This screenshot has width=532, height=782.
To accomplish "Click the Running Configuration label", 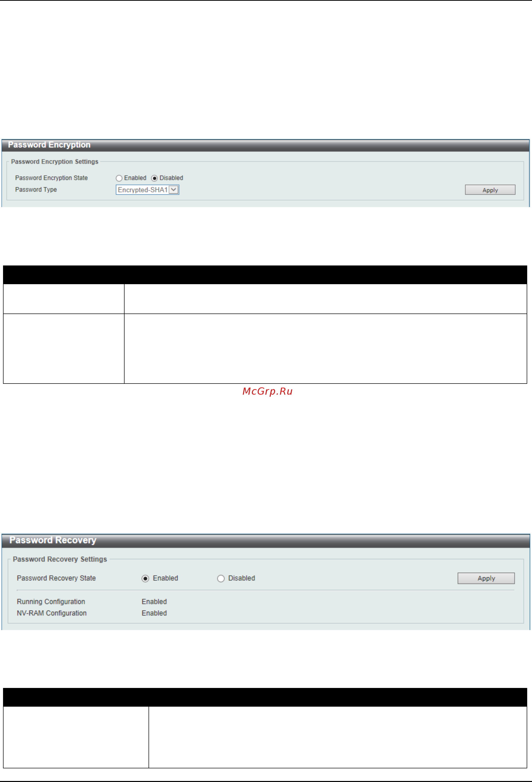I will pos(51,602).
